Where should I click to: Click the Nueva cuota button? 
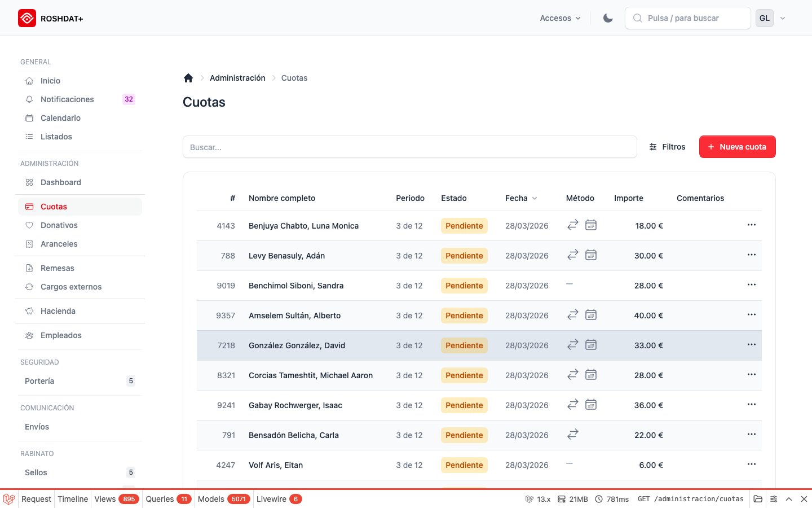click(x=737, y=147)
